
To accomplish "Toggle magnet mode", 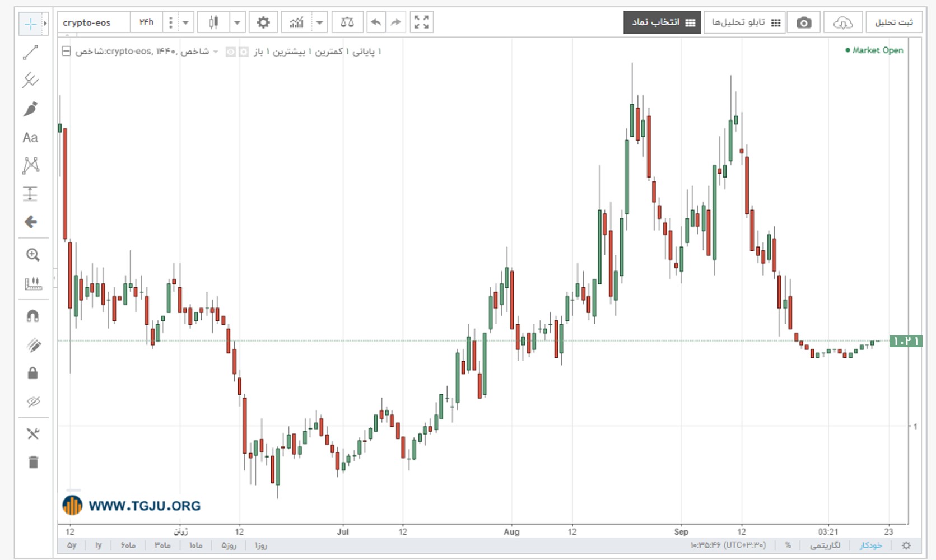I will (x=33, y=316).
